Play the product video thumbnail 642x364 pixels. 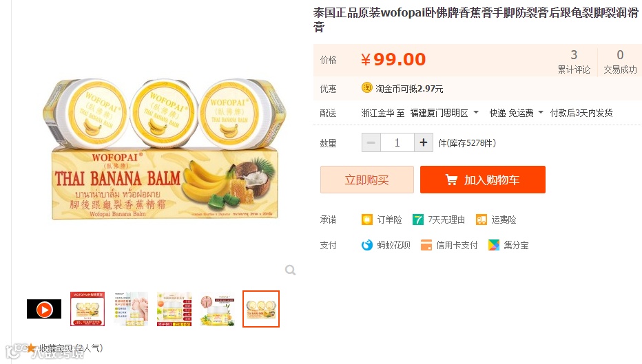pos(44,309)
